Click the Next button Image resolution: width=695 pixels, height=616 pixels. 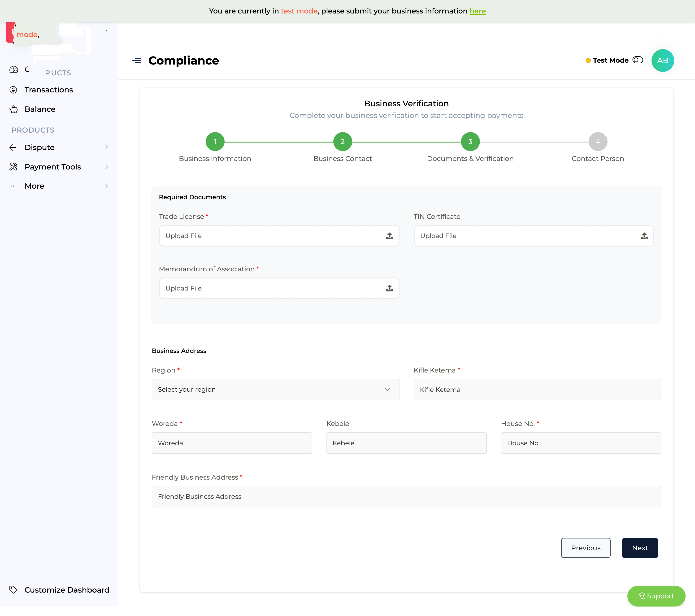coord(640,548)
